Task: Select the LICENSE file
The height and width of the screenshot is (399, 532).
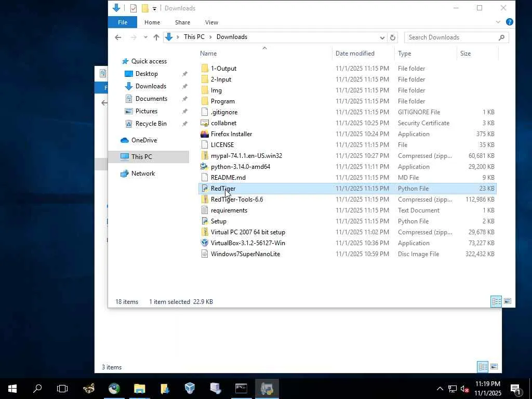Action: pyautogui.click(x=222, y=144)
